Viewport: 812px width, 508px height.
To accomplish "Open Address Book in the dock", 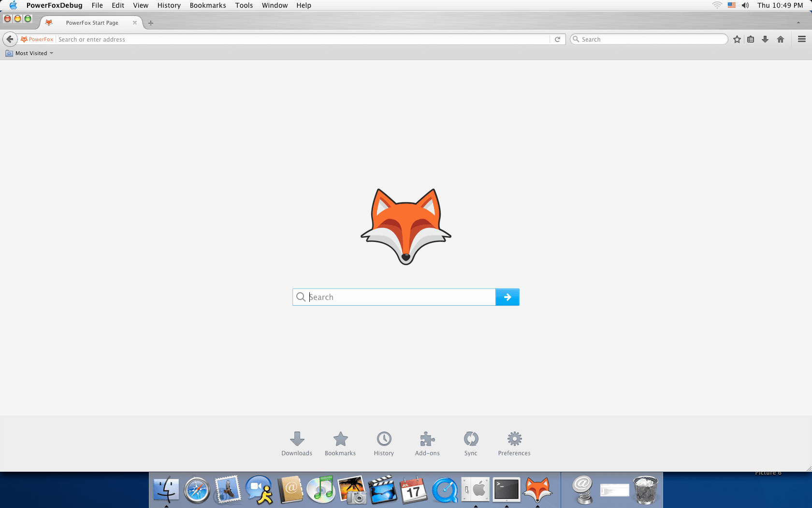I will pyautogui.click(x=290, y=490).
